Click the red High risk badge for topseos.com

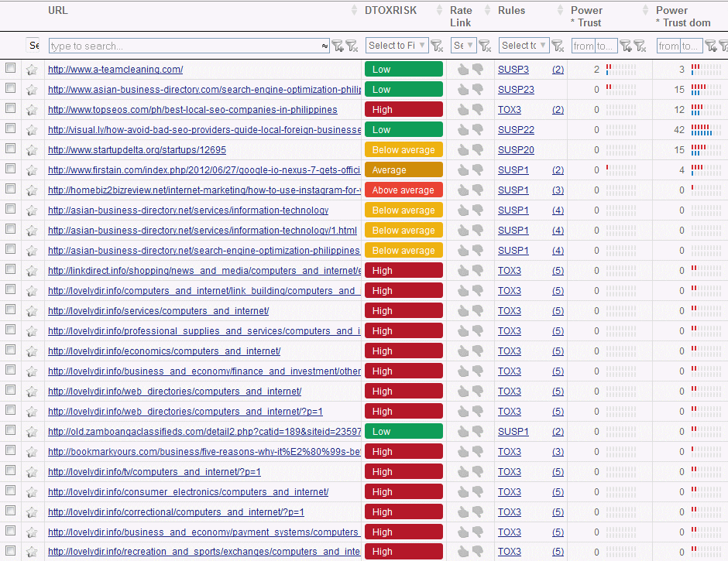(x=403, y=110)
